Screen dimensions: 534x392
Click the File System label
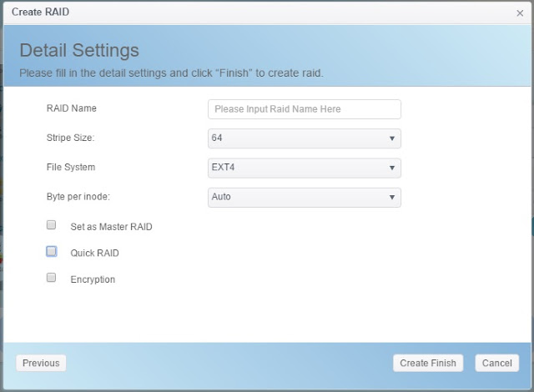click(71, 167)
